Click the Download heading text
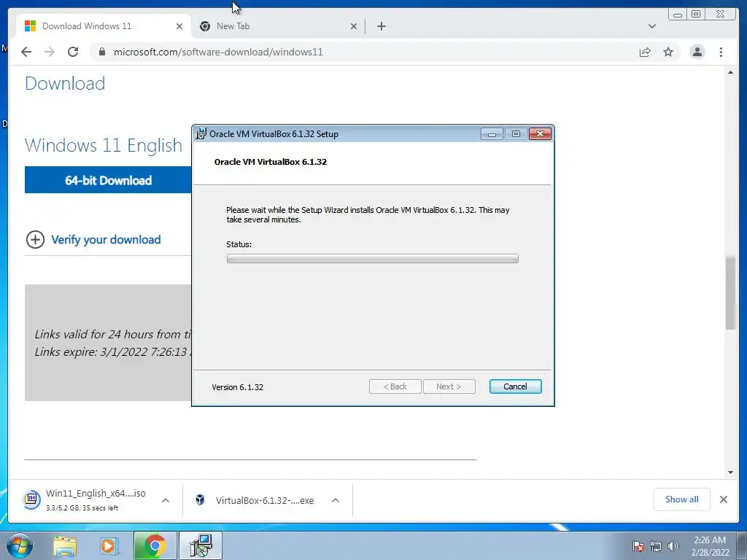The image size is (747, 560). 65,83
